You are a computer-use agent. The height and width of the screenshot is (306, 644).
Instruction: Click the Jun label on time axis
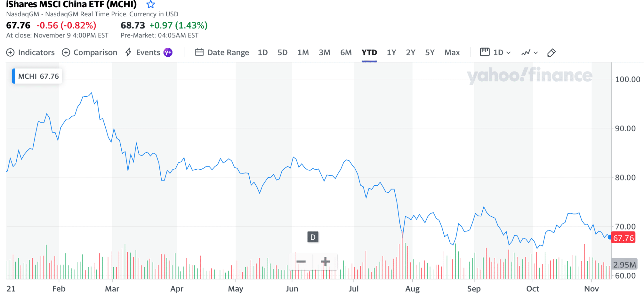292,289
